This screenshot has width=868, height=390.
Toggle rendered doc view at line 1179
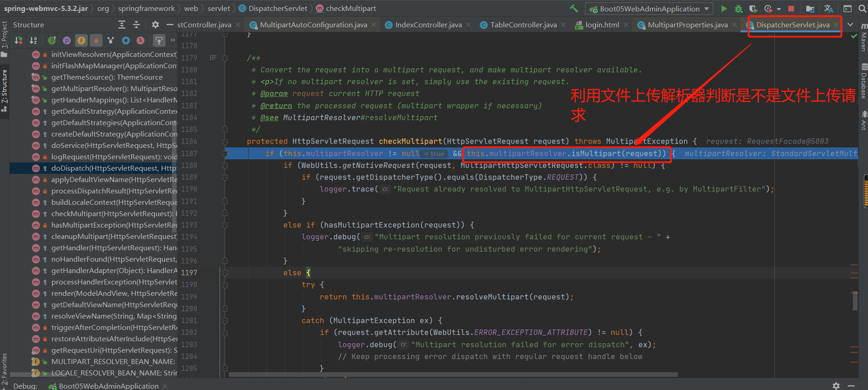(213, 58)
